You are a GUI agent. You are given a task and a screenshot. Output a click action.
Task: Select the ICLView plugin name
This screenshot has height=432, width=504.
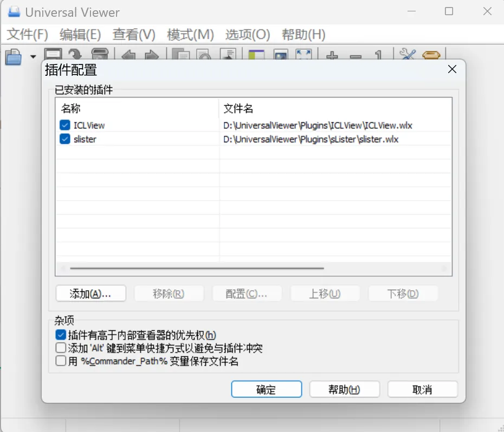coord(89,125)
